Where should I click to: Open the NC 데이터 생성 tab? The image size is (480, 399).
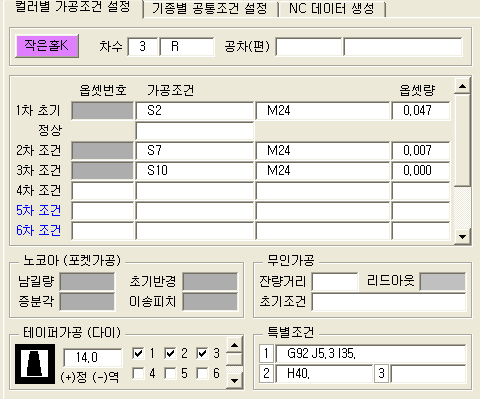coord(332,9)
